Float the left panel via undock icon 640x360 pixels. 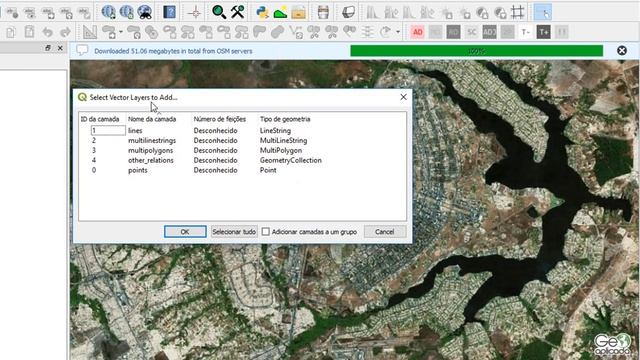click(x=48, y=48)
